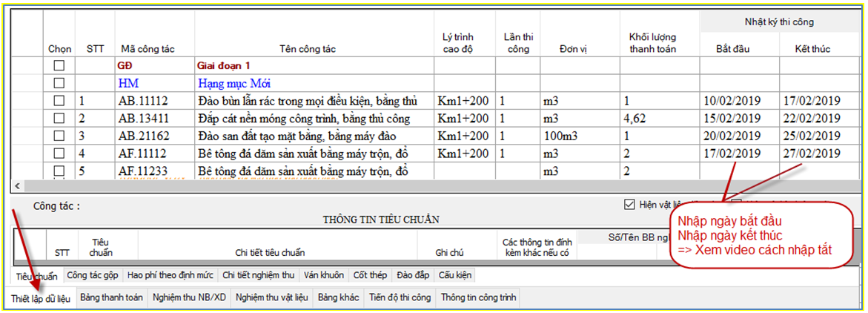Select the Giai đoạn 1 cell
Image resolution: width=868 pixels, height=313 pixels.
coord(314,65)
